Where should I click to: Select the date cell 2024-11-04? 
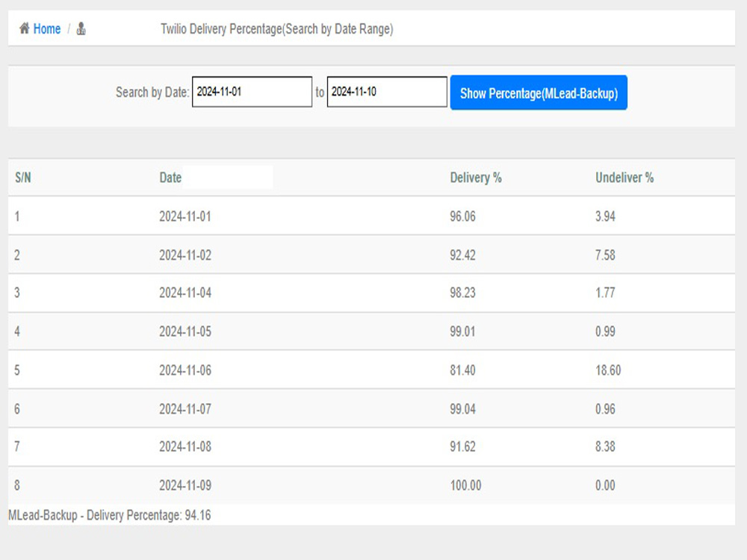[185, 293]
